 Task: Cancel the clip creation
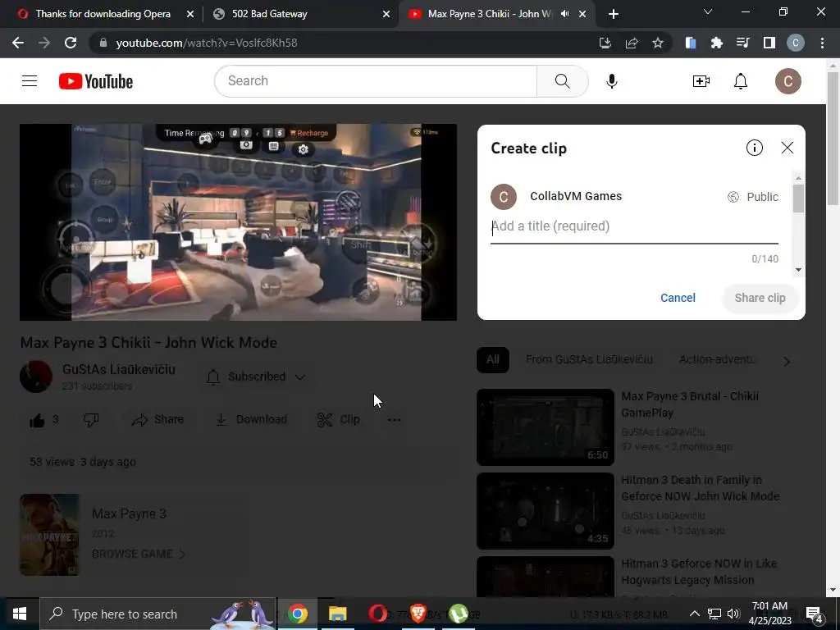coord(678,298)
